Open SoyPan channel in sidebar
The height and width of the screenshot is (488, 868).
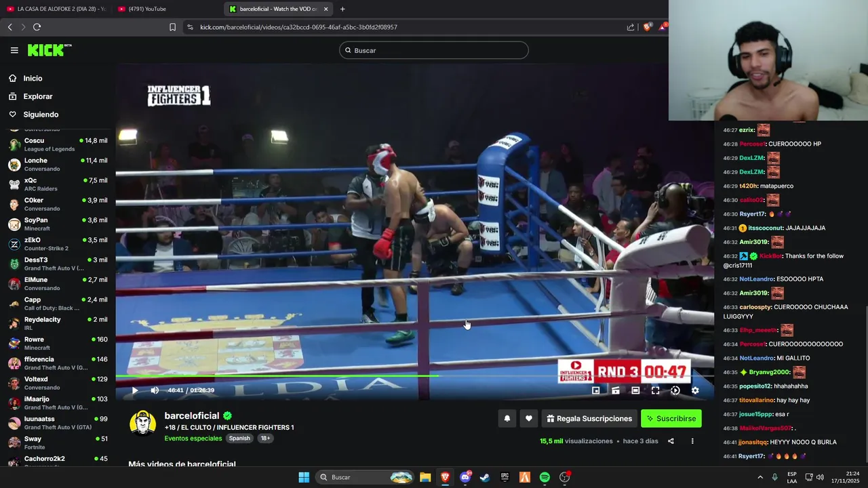coord(58,224)
